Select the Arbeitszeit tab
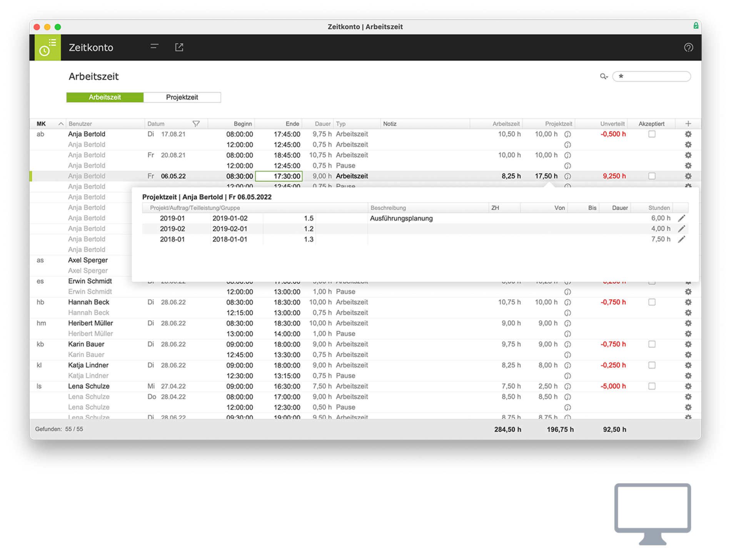The width and height of the screenshot is (731, 560). tap(105, 97)
